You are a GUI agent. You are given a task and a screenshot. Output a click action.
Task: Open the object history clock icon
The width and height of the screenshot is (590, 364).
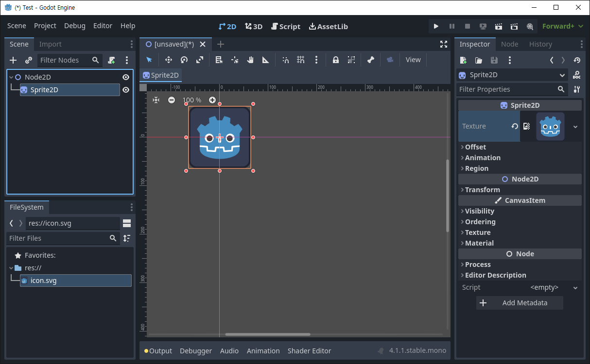(x=577, y=60)
